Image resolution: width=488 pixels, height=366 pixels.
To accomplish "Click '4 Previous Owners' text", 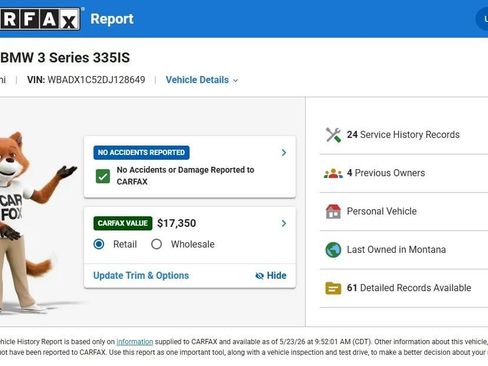I will 386,173.
